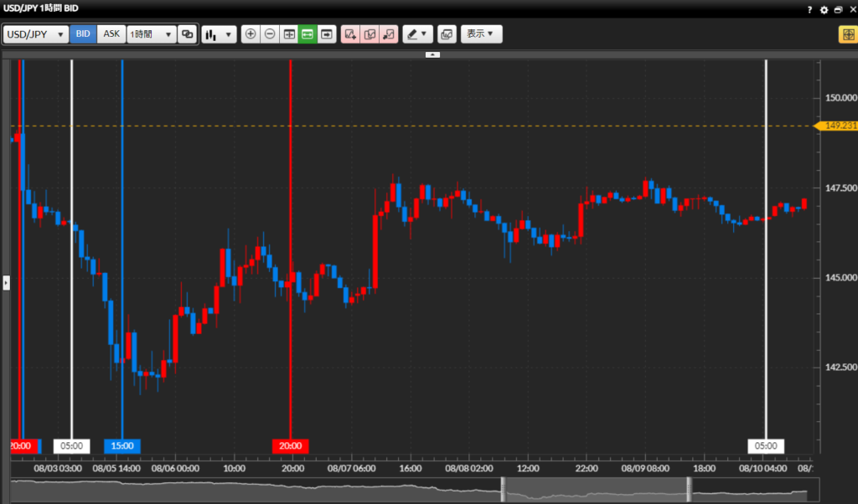Image resolution: width=858 pixels, height=504 pixels.
Task: Open the 表示 display menu
Action: pos(481,34)
